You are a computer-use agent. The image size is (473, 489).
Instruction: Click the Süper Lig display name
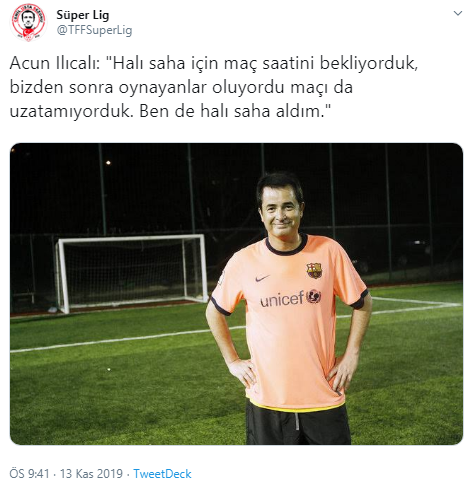tap(83, 15)
